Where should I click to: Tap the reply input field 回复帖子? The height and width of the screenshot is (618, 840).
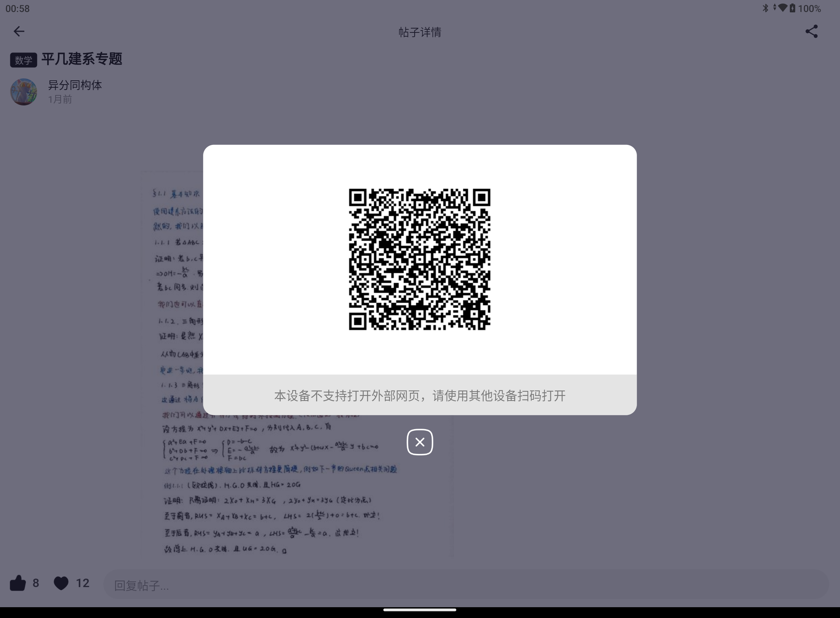tap(466, 584)
